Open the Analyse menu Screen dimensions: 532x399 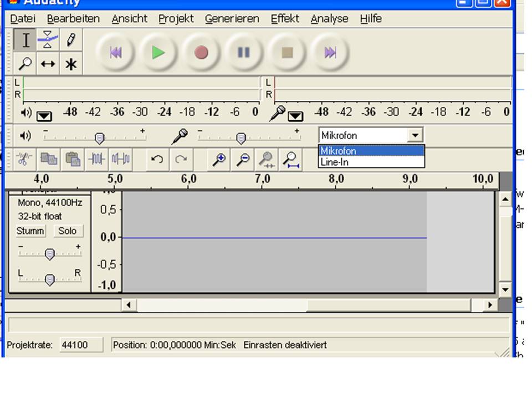click(329, 19)
